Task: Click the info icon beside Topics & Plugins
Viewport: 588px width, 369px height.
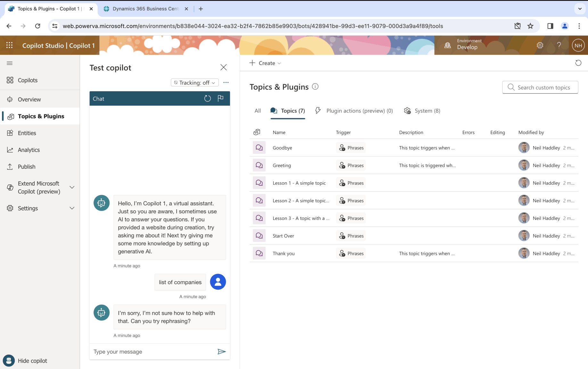Action: [x=315, y=87]
